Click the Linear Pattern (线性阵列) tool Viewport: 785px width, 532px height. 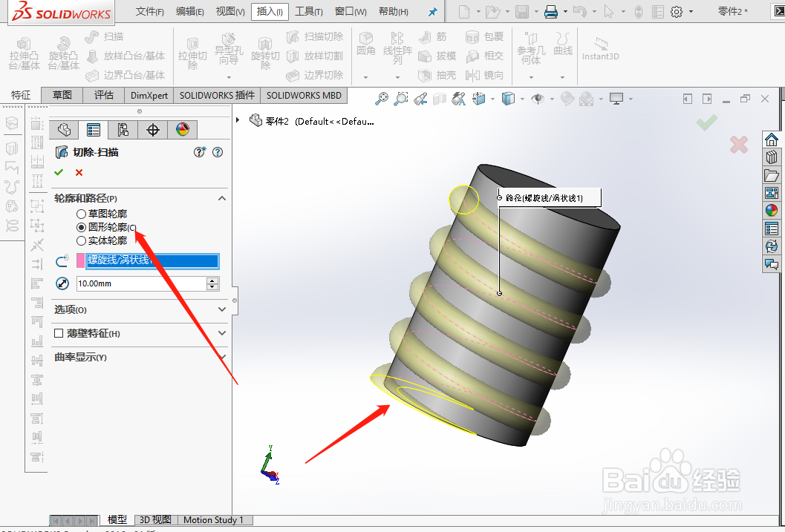[x=397, y=49]
